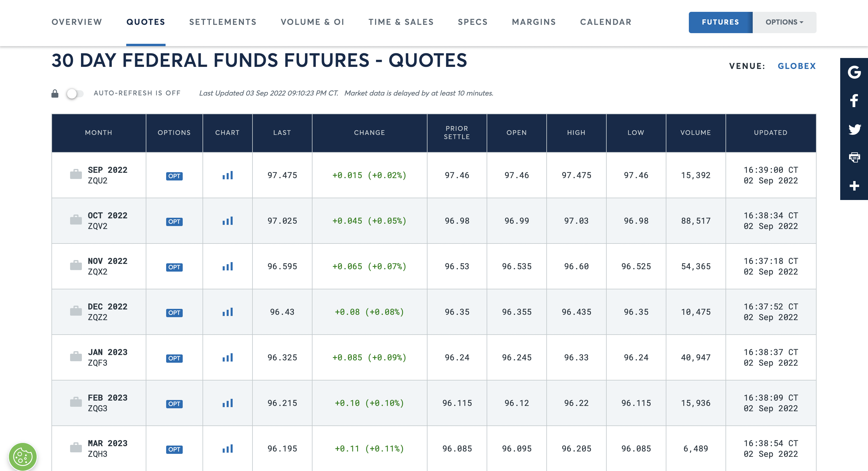Viewport: 868px width, 471px height.
Task: Open the Options dropdown menu
Action: coord(784,22)
